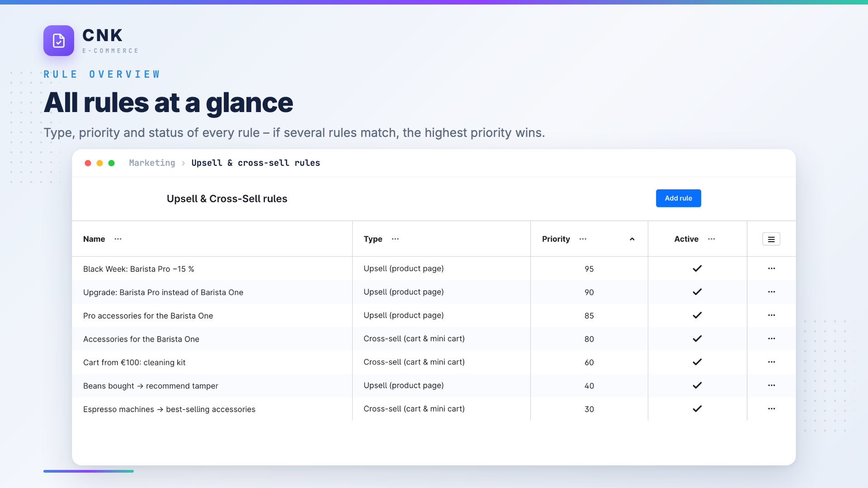Open row menu for Accessories for the Barista One

tap(772, 339)
